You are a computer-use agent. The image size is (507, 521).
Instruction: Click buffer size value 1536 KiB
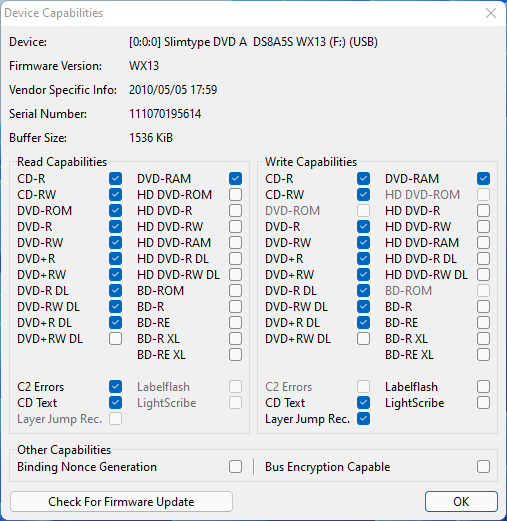(151, 138)
